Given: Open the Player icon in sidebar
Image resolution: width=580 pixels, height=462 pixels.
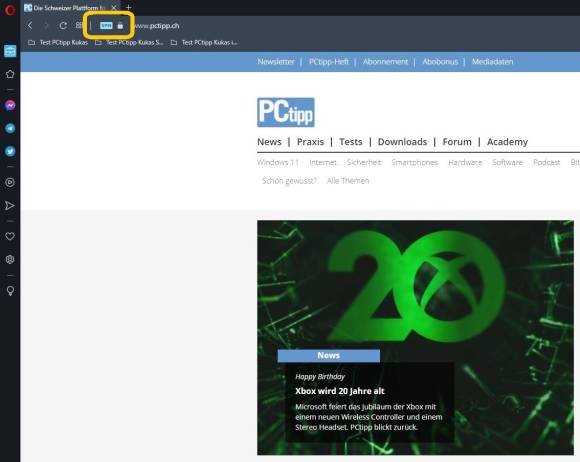Looking at the screenshot, I should (x=10, y=182).
